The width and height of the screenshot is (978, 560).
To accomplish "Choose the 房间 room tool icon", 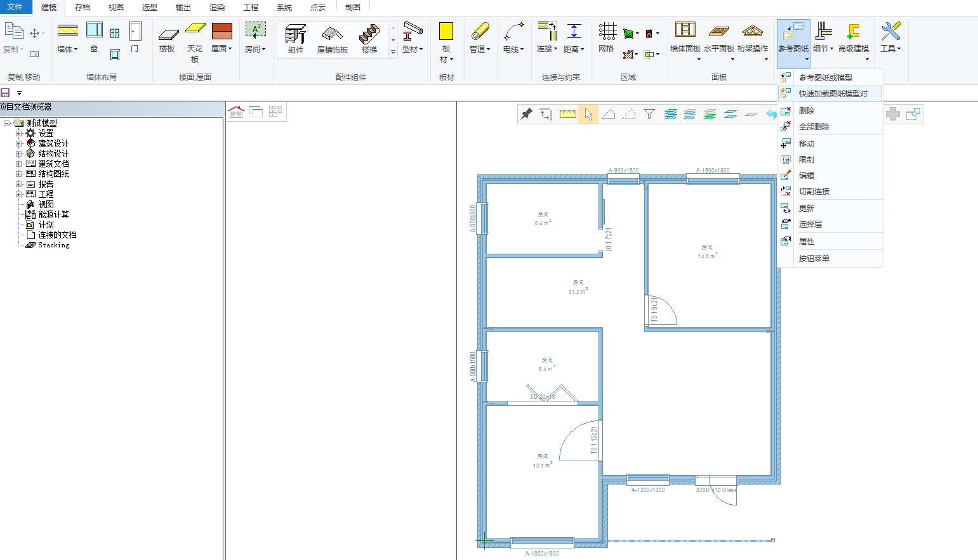I will click(255, 30).
